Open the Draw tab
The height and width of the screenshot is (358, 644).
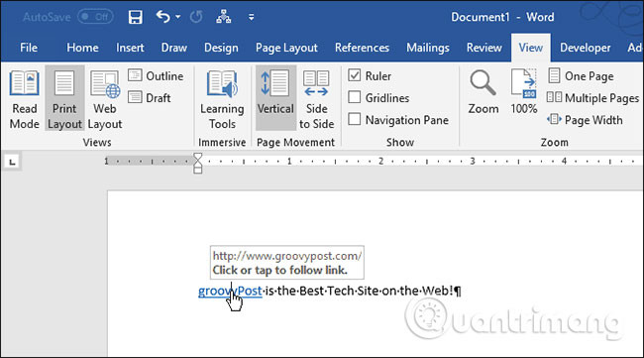point(174,48)
